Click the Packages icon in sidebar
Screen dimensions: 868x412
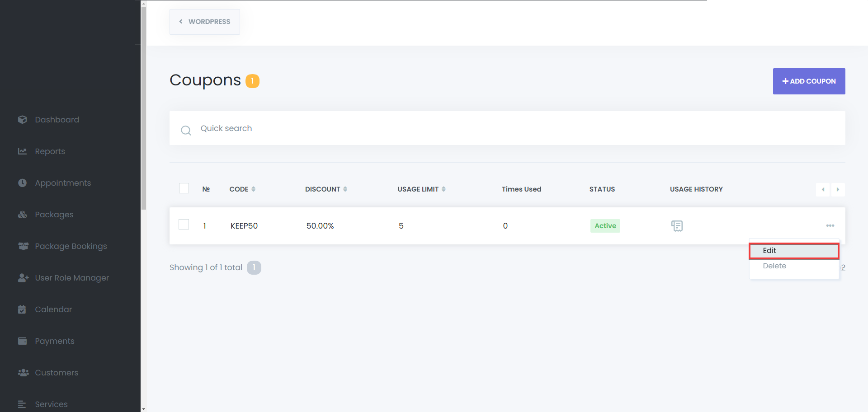pos(22,215)
